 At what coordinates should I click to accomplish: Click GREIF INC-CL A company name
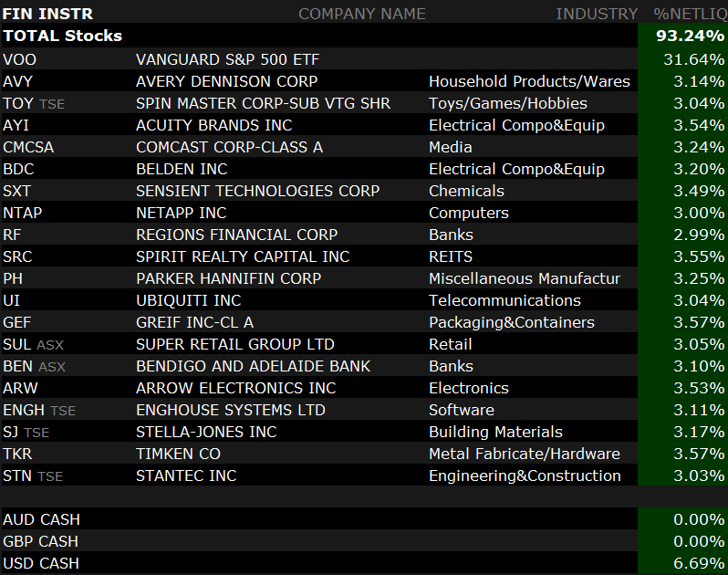coord(194,322)
